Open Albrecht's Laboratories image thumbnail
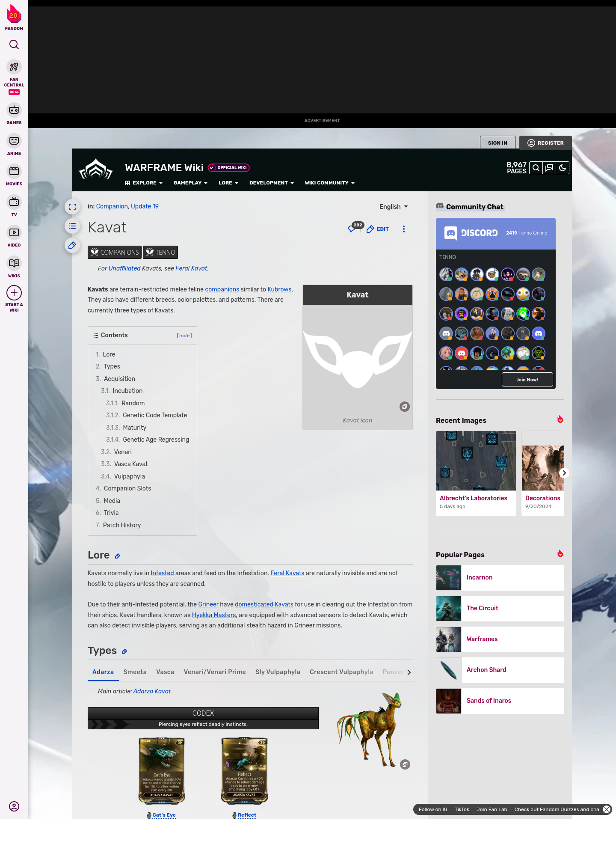The width and height of the screenshot is (616, 856). click(476, 461)
